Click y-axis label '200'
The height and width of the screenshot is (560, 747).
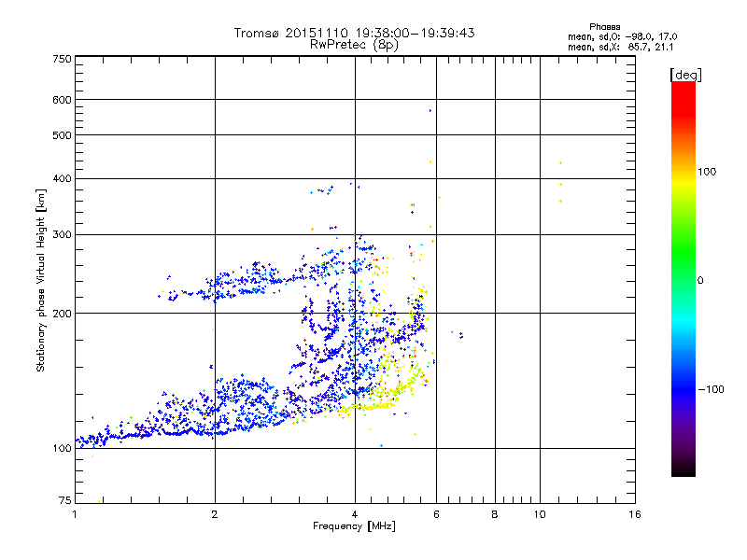[62, 314]
